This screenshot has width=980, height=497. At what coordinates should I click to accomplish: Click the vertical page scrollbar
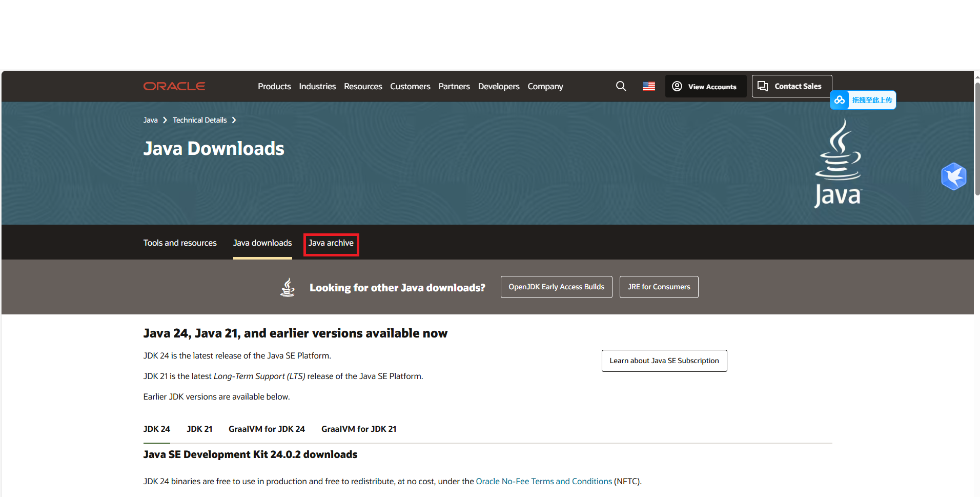[977, 138]
